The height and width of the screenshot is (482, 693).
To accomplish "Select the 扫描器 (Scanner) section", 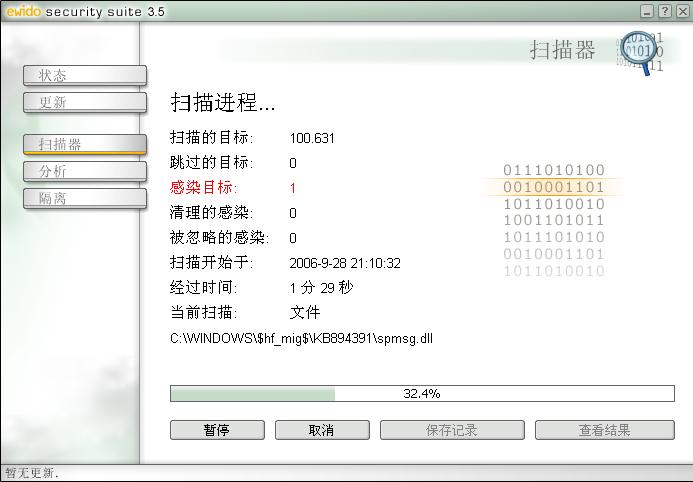I will pos(85,144).
